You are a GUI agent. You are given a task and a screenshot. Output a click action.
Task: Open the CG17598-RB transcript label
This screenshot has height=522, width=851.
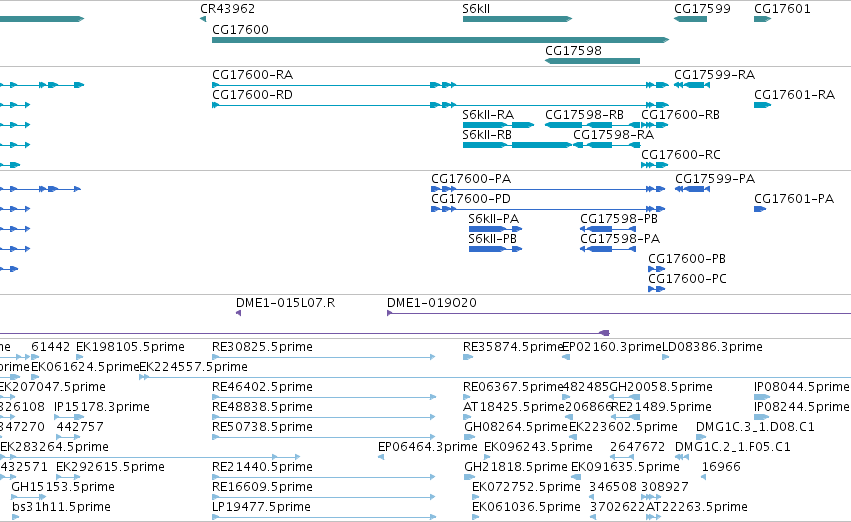pyautogui.click(x=585, y=114)
